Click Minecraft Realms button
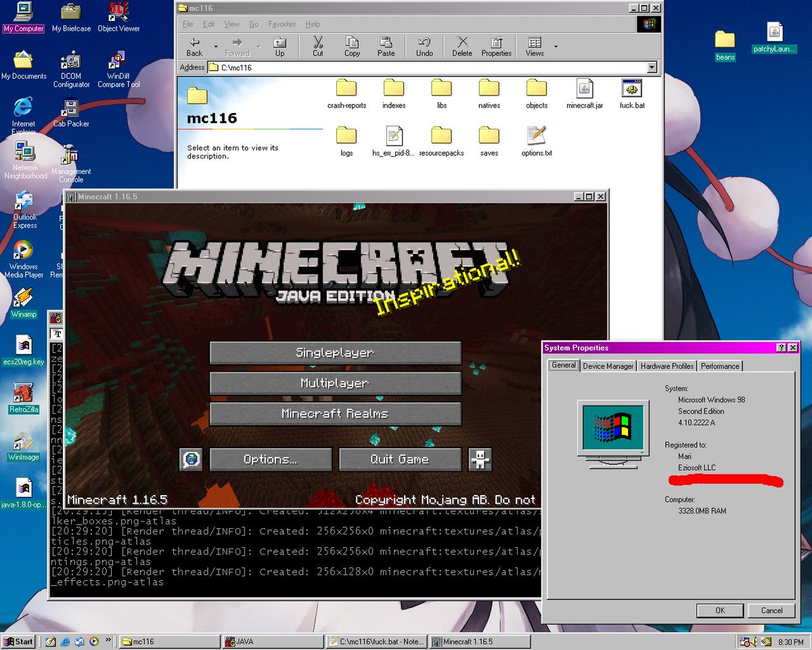Image resolution: width=812 pixels, height=650 pixels. click(335, 414)
